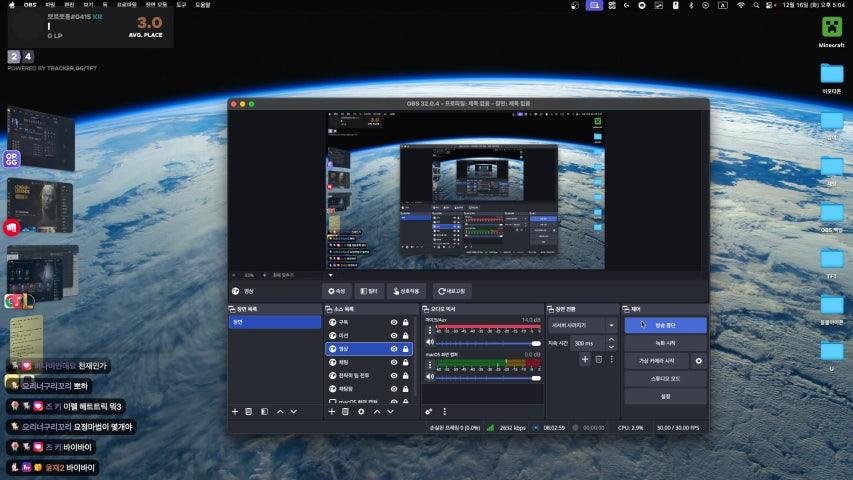This screenshot has height=480, width=853.
Task: Click the 녹화 시작 start recording button
Action: pos(665,343)
